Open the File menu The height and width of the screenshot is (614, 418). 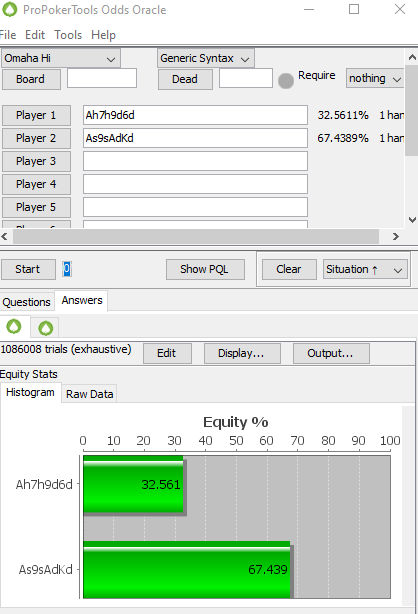[8, 35]
